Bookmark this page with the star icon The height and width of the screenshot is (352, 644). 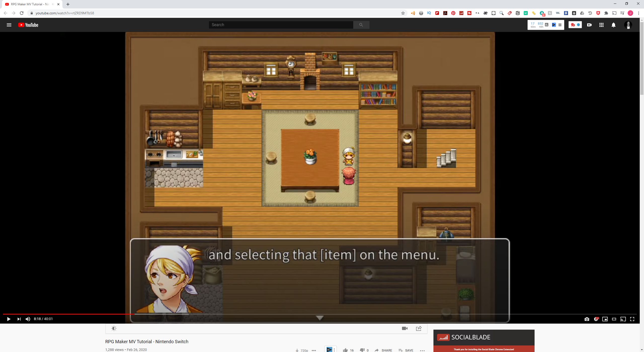[x=403, y=13]
